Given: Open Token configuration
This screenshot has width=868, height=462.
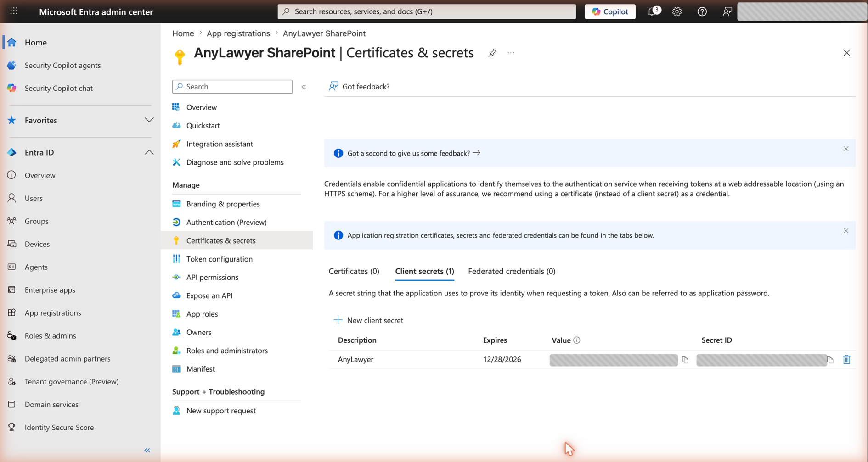Looking at the screenshot, I should pyautogui.click(x=219, y=259).
